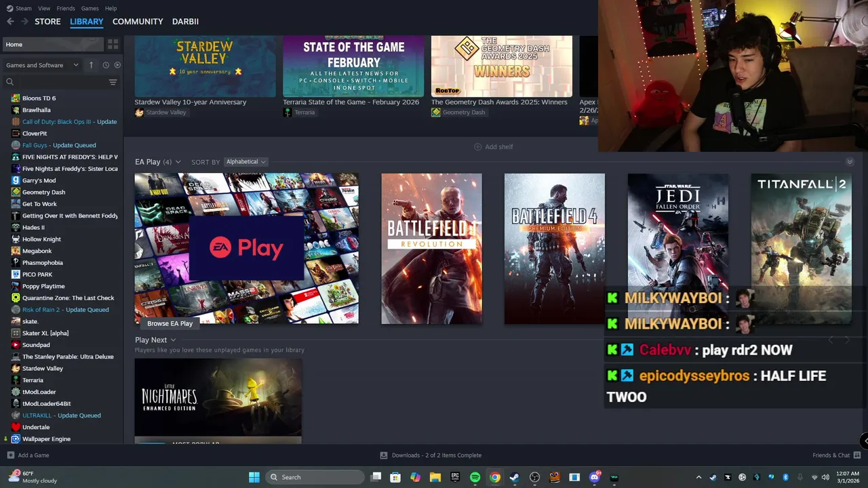The width and height of the screenshot is (868, 488).
Task: Open advanced filters icon in library search
Action: (x=113, y=82)
